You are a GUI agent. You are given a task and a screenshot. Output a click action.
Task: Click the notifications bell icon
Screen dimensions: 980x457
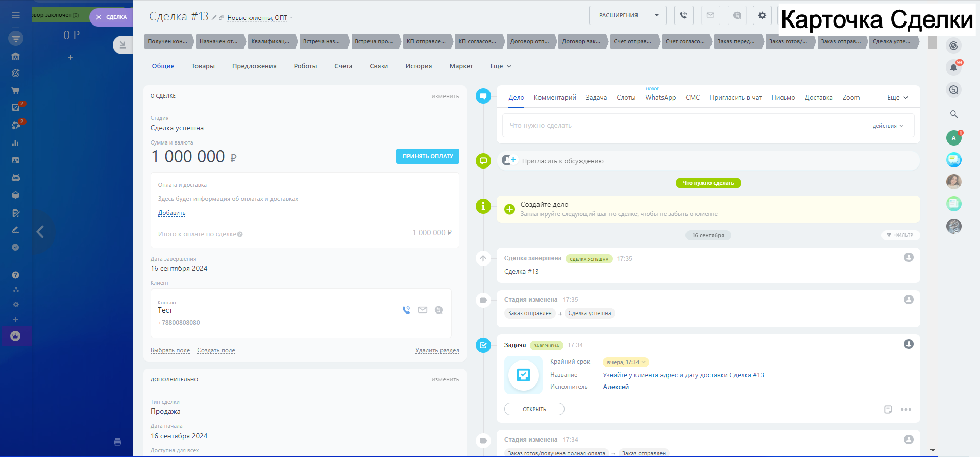pos(953,67)
